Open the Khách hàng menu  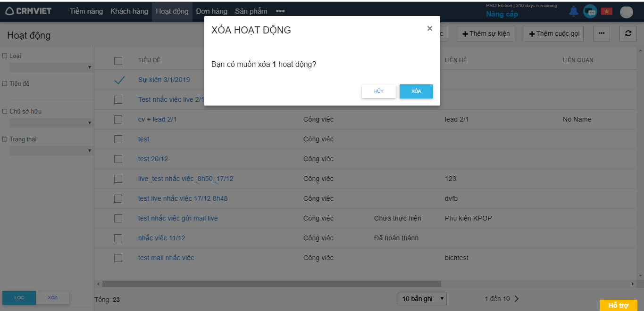129,11
